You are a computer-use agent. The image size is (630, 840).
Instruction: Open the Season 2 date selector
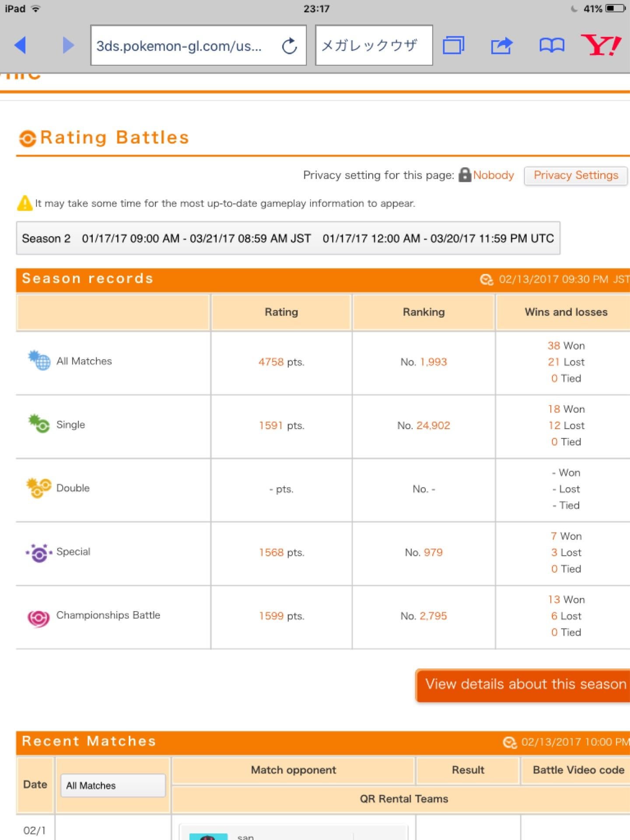pyautogui.click(x=288, y=238)
